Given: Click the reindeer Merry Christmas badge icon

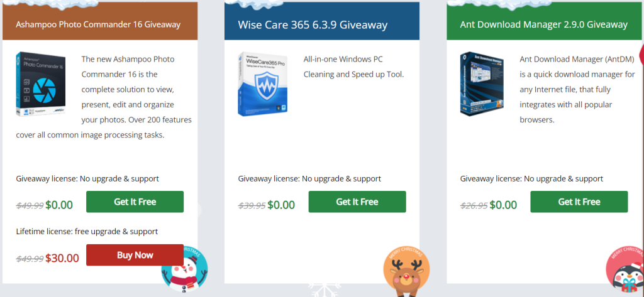Looking at the screenshot, I should 407,271.
